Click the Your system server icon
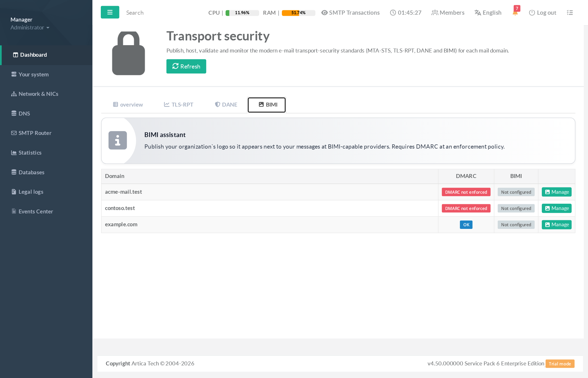The height and width of the screenshot is (378, 588). coord(14,74)
